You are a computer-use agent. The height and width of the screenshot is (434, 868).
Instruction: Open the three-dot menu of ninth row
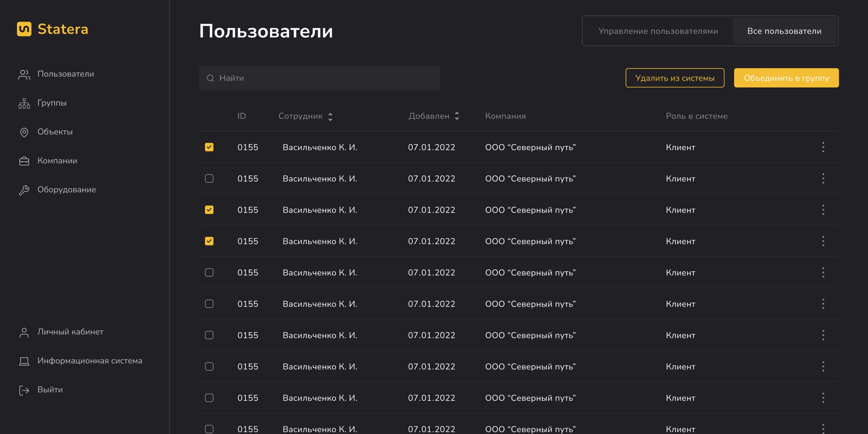[823, 398]
